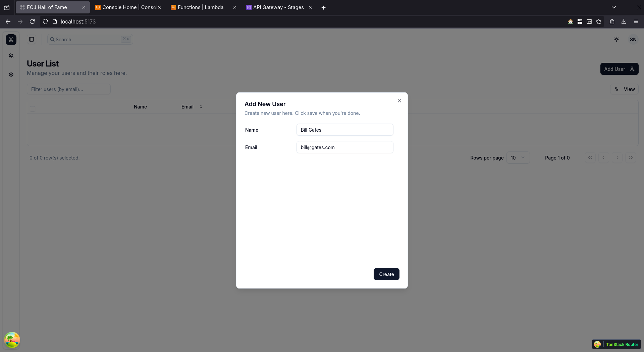Click the browser forward arrow
The image size is (644, 352).
(x=20, y=21)
